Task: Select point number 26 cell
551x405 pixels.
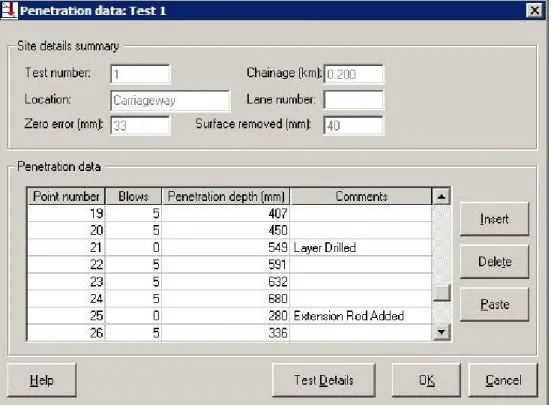Action: click(x=66, y=332)
